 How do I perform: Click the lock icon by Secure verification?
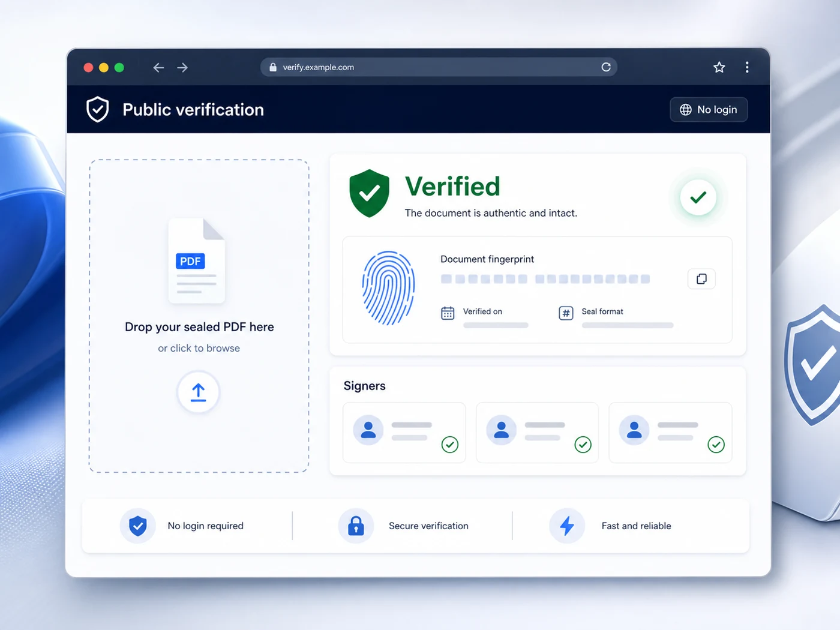pyautogui.click(x=356, y=526)
